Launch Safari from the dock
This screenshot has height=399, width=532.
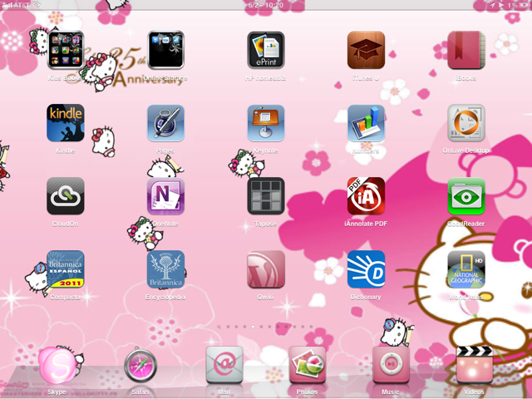pos(140,365)
